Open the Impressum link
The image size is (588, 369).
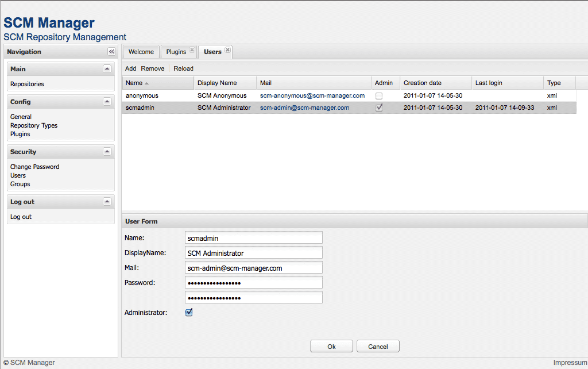[569, 362]
